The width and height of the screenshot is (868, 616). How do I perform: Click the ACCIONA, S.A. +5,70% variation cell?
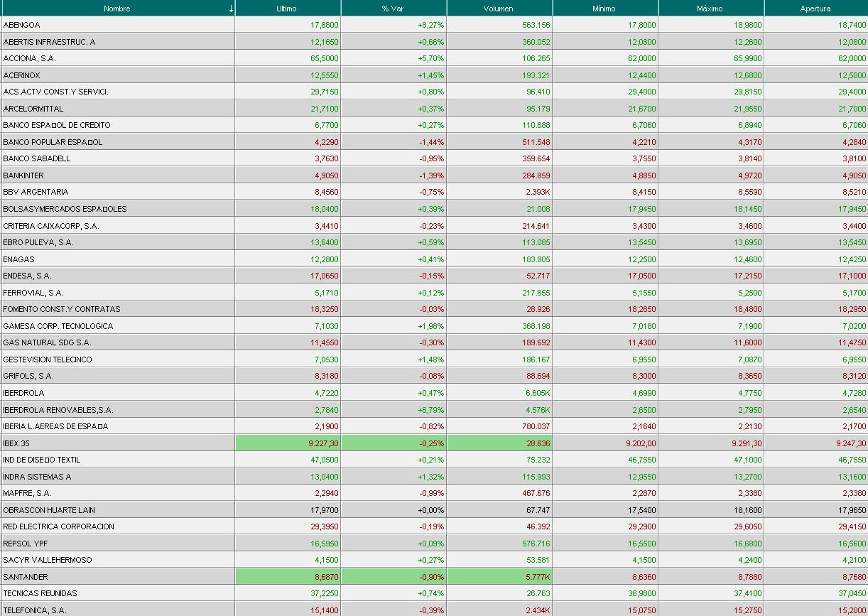[394, 58]
